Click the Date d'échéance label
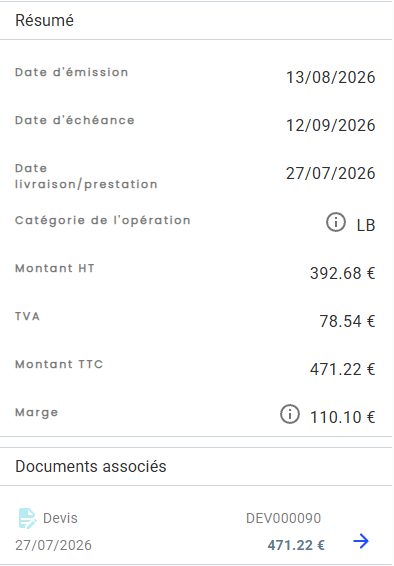Image resolution: width=394 pixels, height=566 pixels. tap(75, 120)
